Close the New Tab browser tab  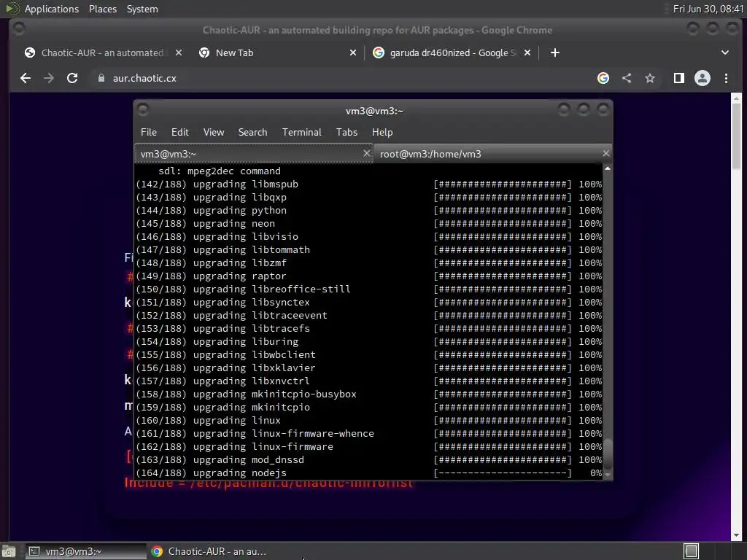coord(353,52)
